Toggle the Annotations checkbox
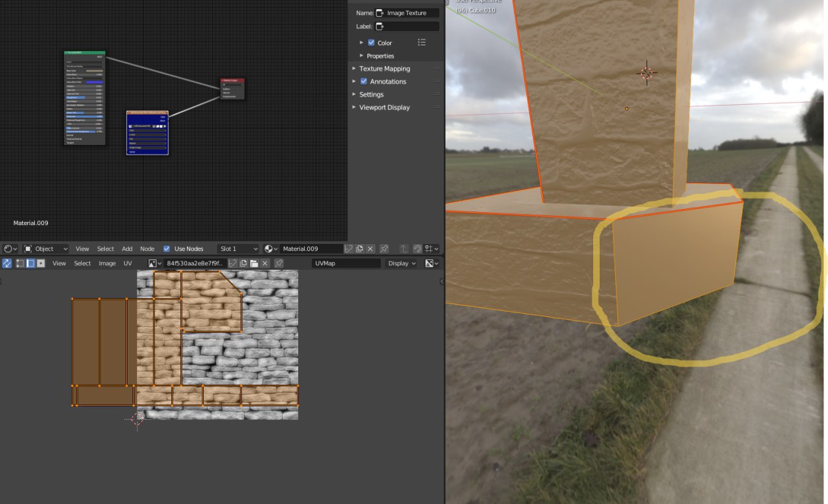The width and height of the screenshot is (828, 504). pyautogui.click(x=364, y=82)
